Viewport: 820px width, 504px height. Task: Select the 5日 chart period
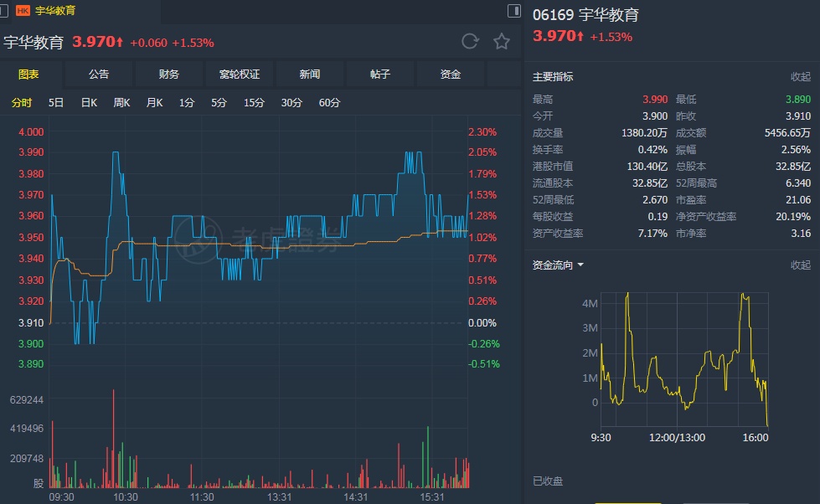(x=56, y=102)
